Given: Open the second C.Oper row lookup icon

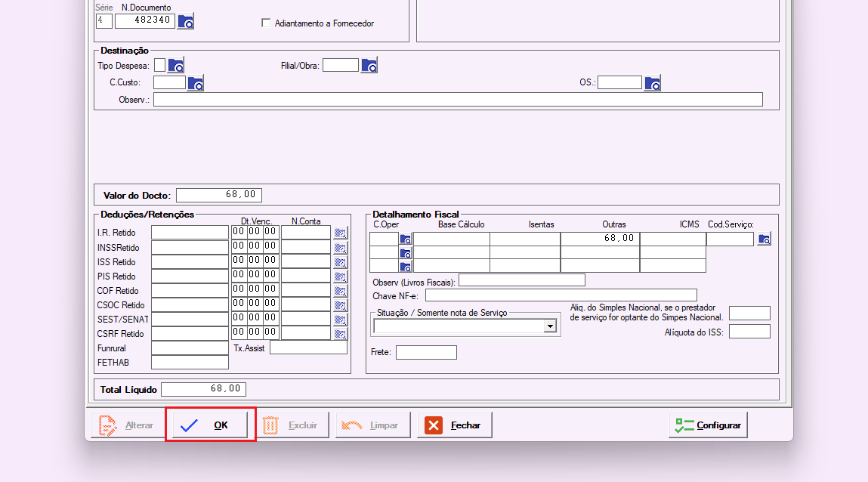Looking at the screenshot, I should point(406,253).
